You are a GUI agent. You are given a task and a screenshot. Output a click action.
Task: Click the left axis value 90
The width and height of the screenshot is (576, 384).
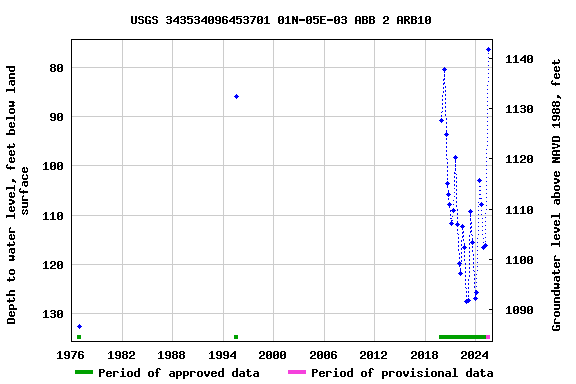pos(56,117)
